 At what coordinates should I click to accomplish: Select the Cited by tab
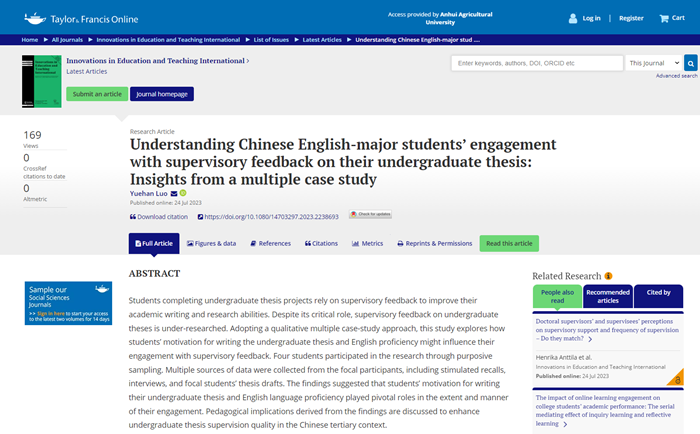point(659,295)
